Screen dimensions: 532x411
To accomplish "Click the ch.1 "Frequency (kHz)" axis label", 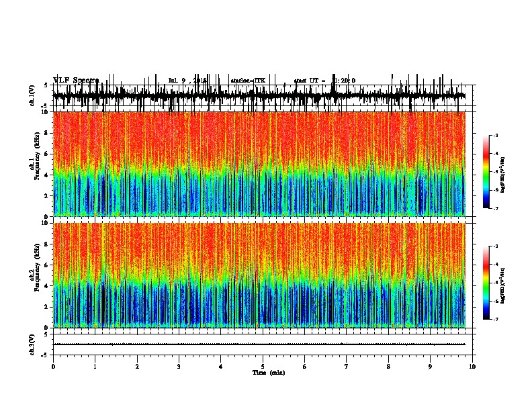I will 37,154.
